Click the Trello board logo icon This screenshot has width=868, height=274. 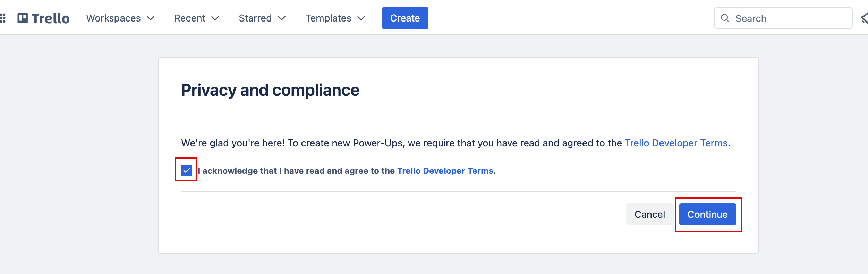pyautogui.click(x=23, y=18)
